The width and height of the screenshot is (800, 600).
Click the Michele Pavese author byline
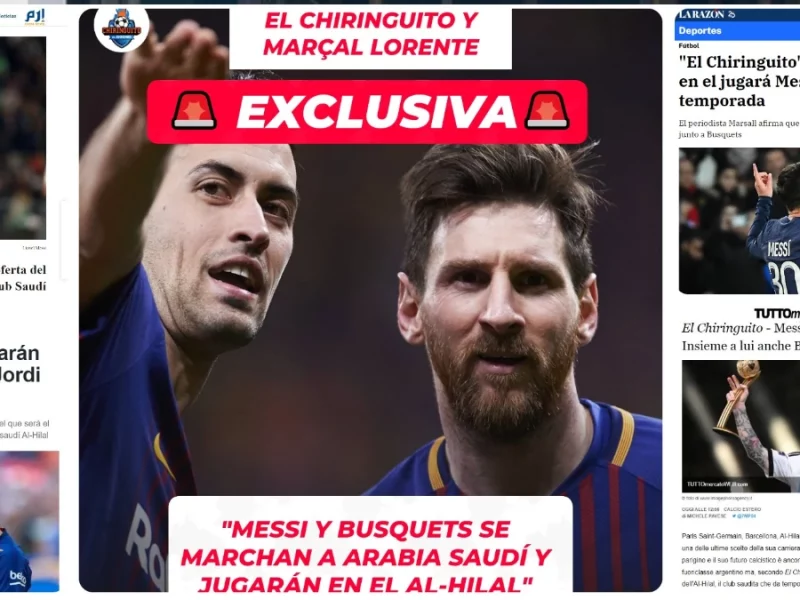(705, 516)
